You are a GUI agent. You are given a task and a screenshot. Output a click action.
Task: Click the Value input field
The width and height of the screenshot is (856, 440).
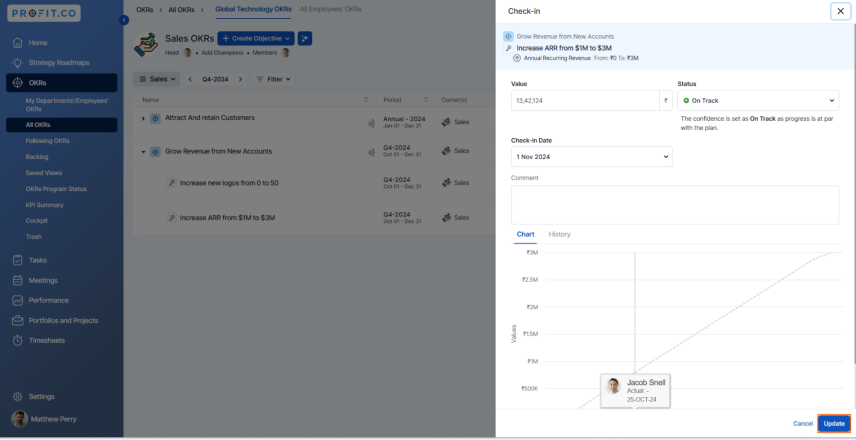coord(585,100)
